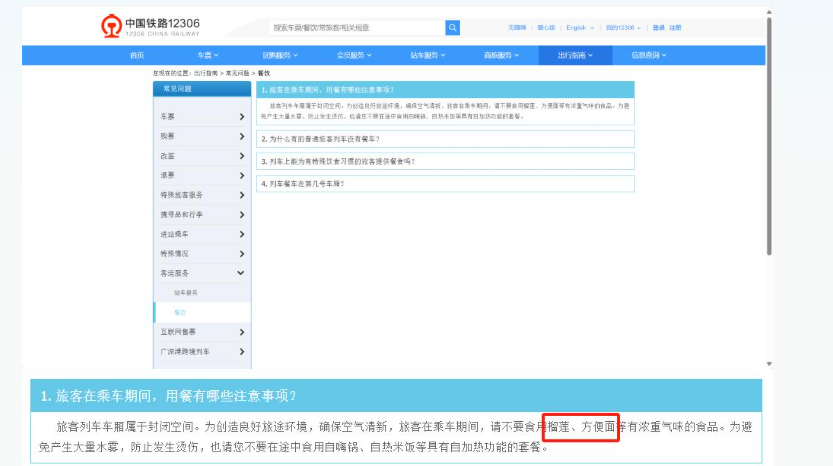Collapse the 客运服务 sidebar section
The width and height of the screenshot is (833, 466).
coord(241,273)
